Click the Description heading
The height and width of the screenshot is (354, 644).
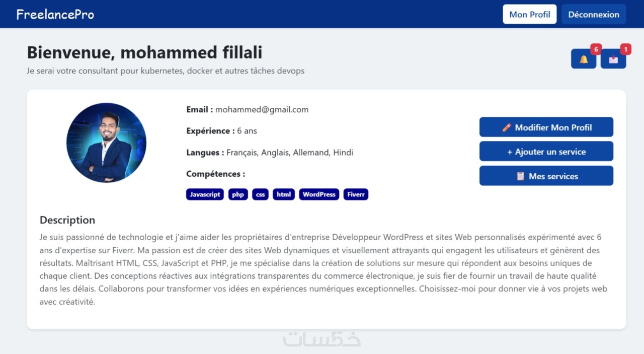[x=67, y=220]
